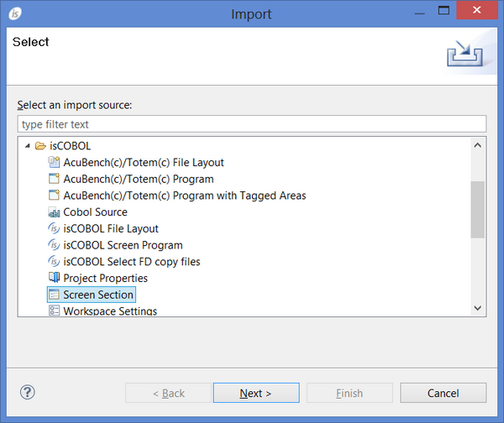Image resolution: width=504 pixels, height=423 pixels.
Task: Open help via the question mark icon
Action: coord(28,392)
